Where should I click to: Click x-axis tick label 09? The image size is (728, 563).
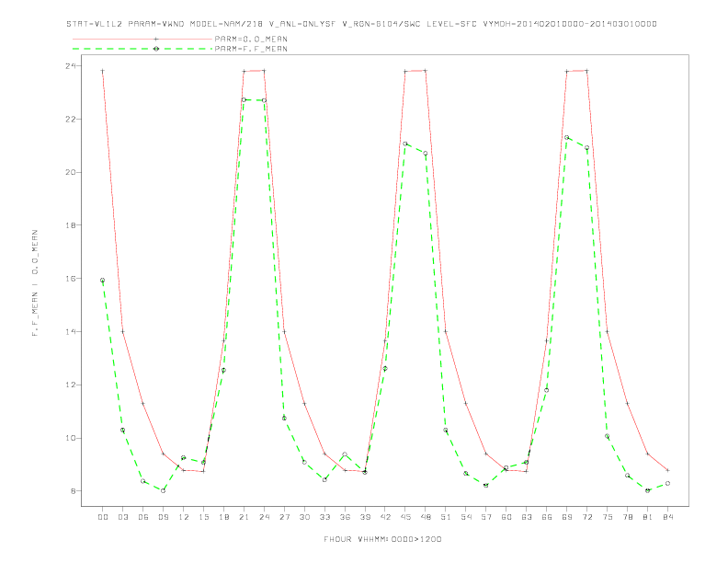[163, 517]
